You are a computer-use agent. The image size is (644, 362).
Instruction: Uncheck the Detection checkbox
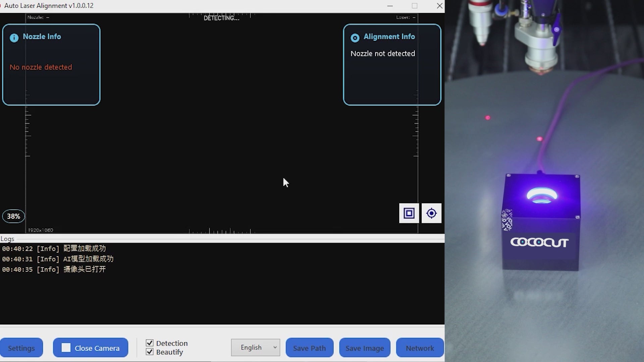(150, 343)
